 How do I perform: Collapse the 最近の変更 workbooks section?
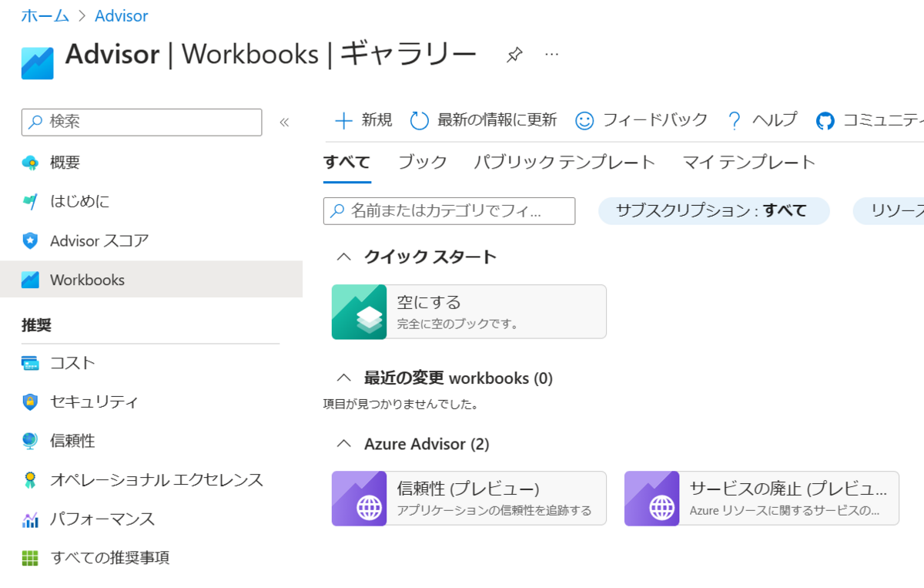(344, 378)
